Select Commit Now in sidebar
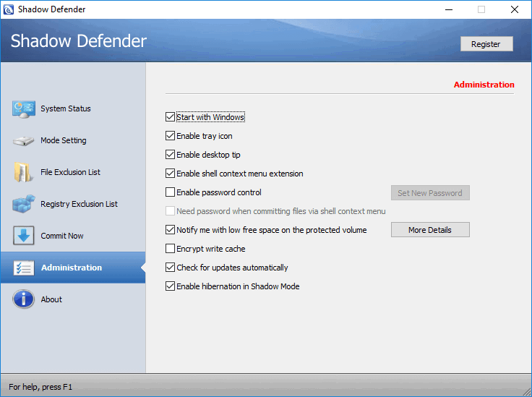This screenshot has height=397, width=532. [x=62, y=236]
